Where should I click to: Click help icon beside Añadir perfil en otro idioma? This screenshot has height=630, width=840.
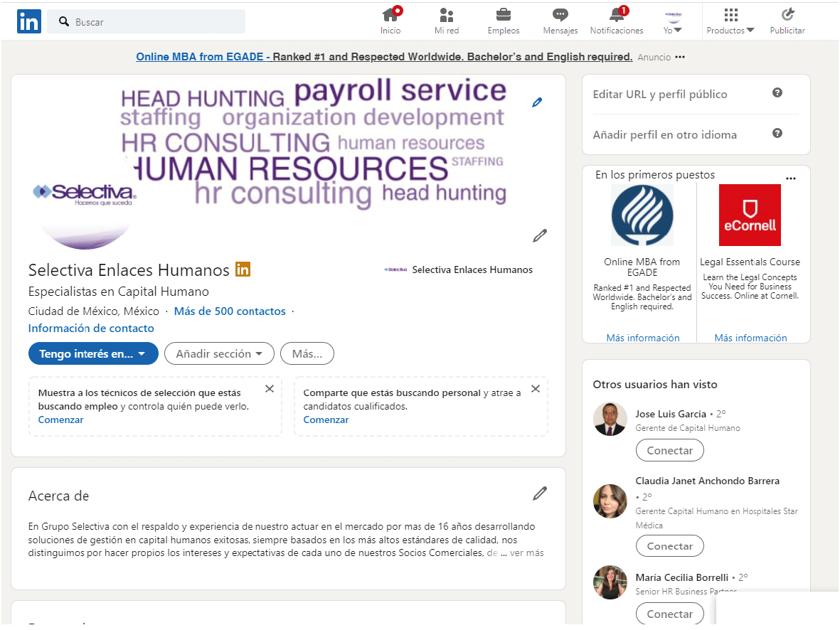point(777,133)
